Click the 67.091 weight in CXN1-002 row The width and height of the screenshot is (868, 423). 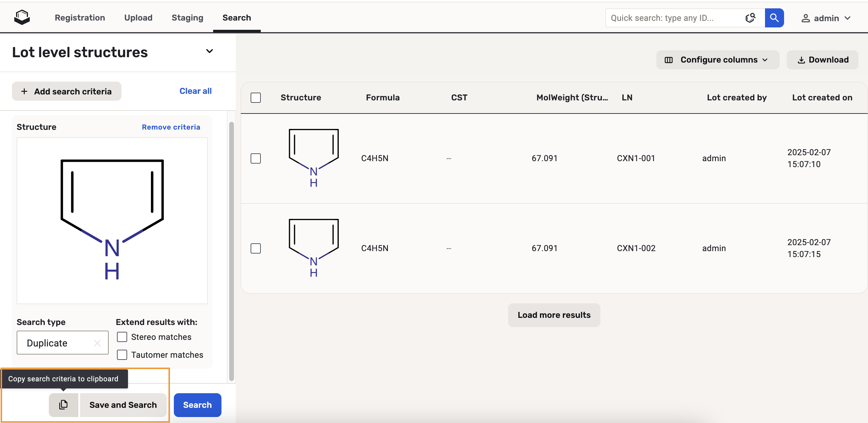(x=544, y=248)
